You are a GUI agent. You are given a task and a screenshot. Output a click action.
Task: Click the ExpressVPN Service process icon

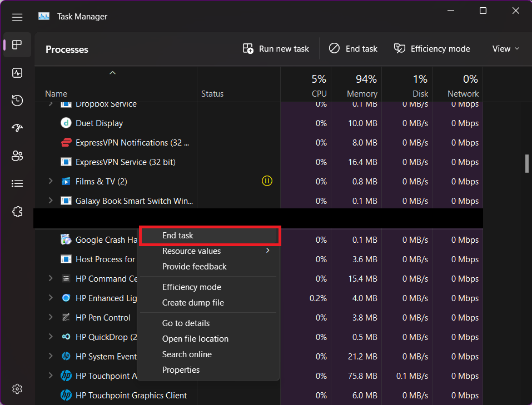[x=66, y=162]
